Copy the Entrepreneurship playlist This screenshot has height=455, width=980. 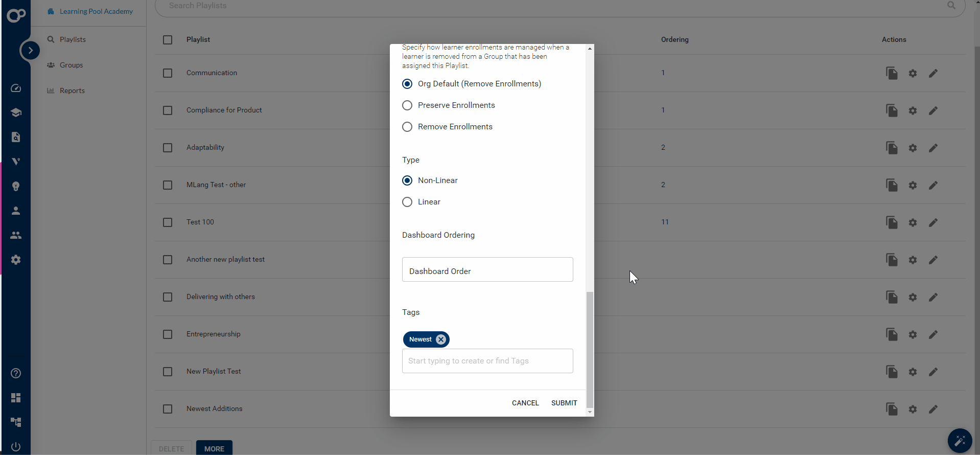coord(892,334)
